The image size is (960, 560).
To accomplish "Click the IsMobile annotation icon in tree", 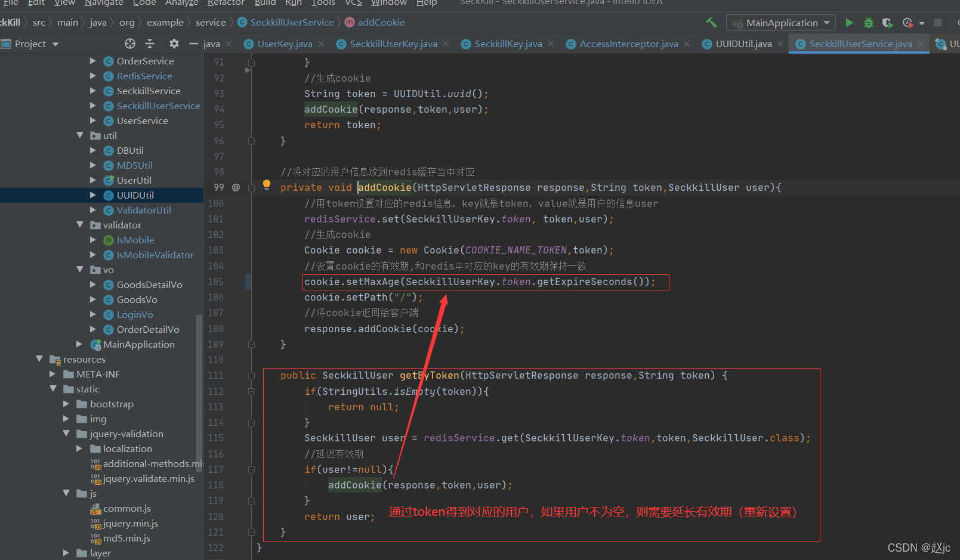I will pos(109,240).
